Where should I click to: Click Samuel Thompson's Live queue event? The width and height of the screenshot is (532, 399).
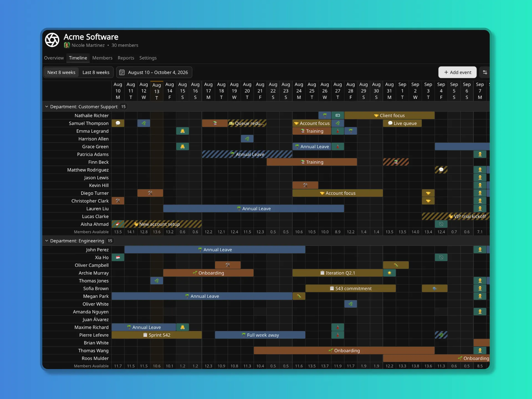tap(402, 123)
